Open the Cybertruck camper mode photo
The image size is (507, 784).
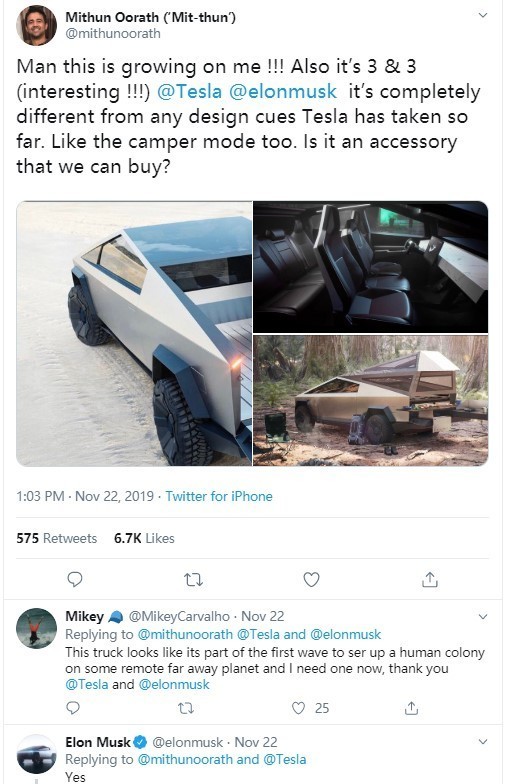[x=370, y=400]
